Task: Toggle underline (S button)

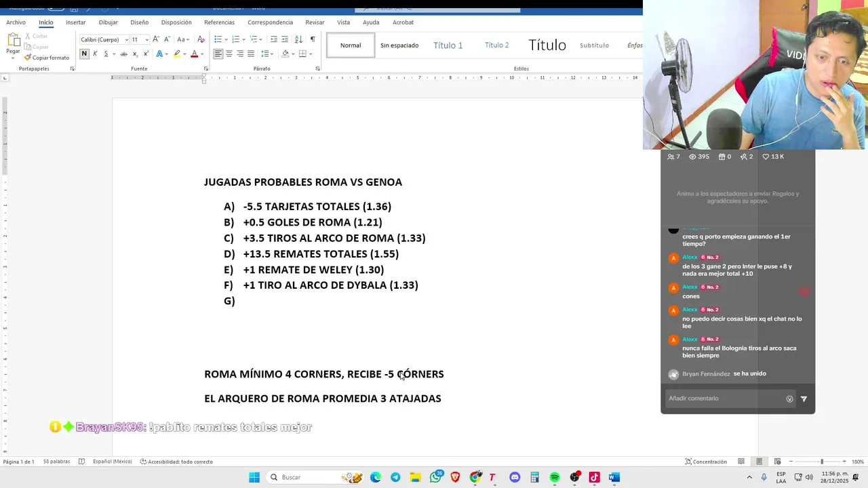Action: [x=106, y=54]
